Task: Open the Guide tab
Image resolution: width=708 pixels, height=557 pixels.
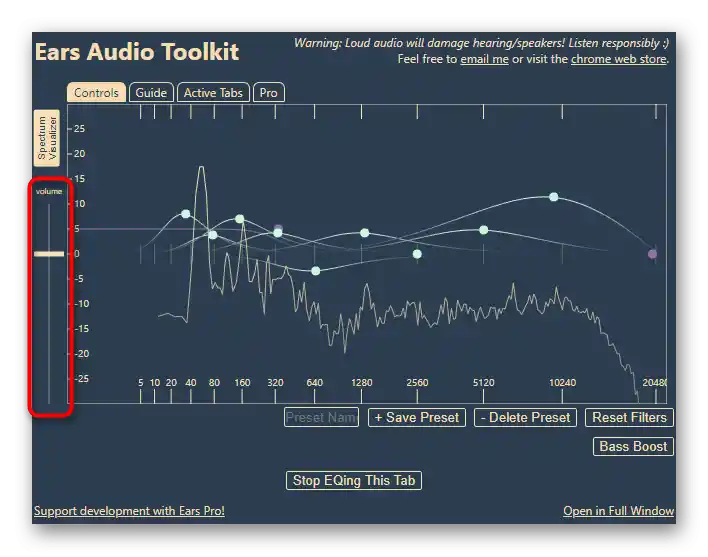Action: (x=151, y=93)
